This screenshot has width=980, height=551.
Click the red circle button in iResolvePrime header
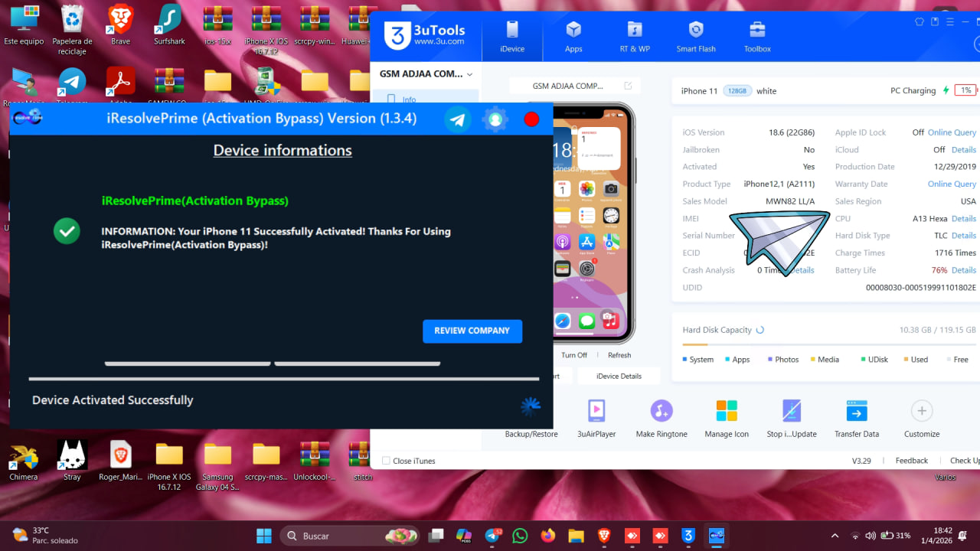click(531, 119)
